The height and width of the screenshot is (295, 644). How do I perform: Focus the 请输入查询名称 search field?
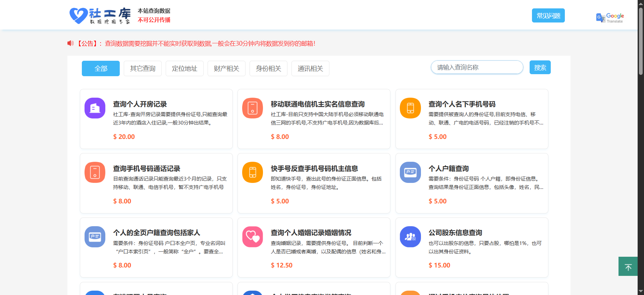[477, 67]
